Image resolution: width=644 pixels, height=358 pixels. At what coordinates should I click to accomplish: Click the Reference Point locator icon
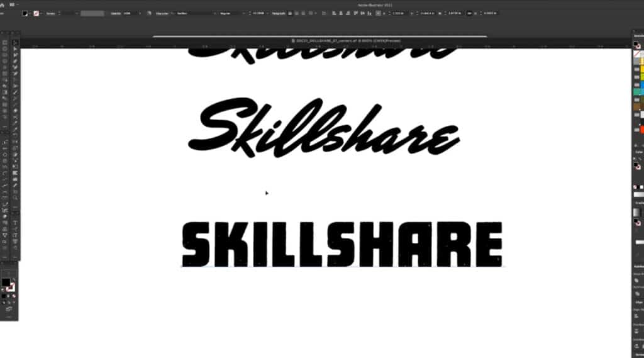click(x=378, y=14)
